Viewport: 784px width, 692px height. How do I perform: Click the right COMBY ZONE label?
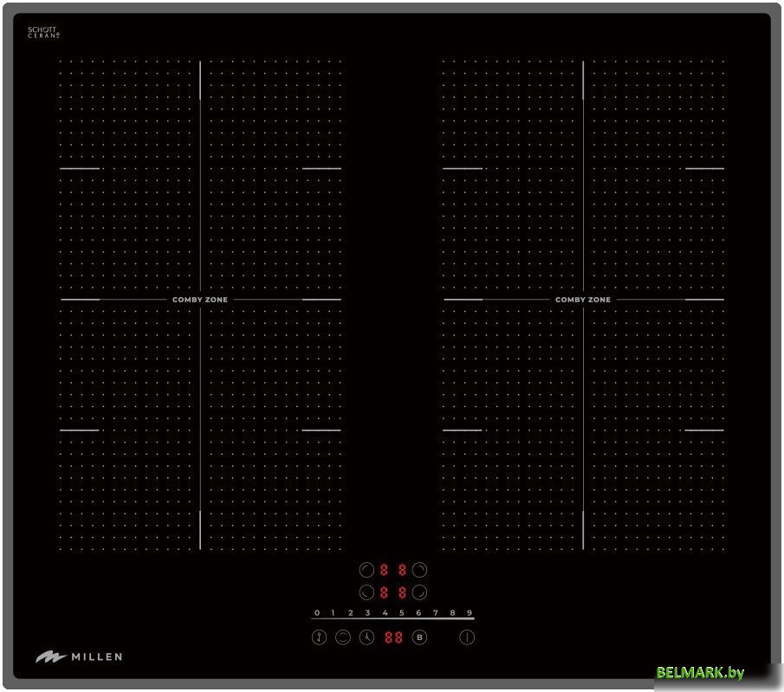(583, 300)
